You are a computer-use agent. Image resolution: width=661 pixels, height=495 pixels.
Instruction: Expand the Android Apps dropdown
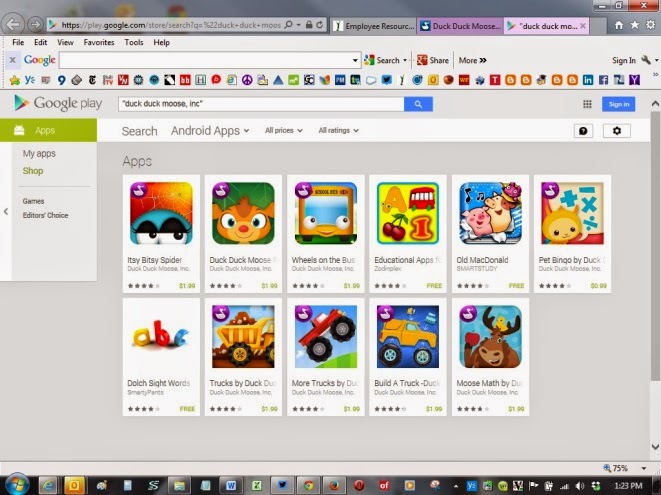(210, 131)
